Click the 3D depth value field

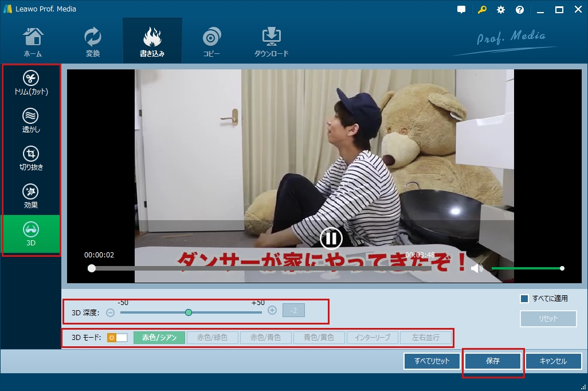point(293,310)
